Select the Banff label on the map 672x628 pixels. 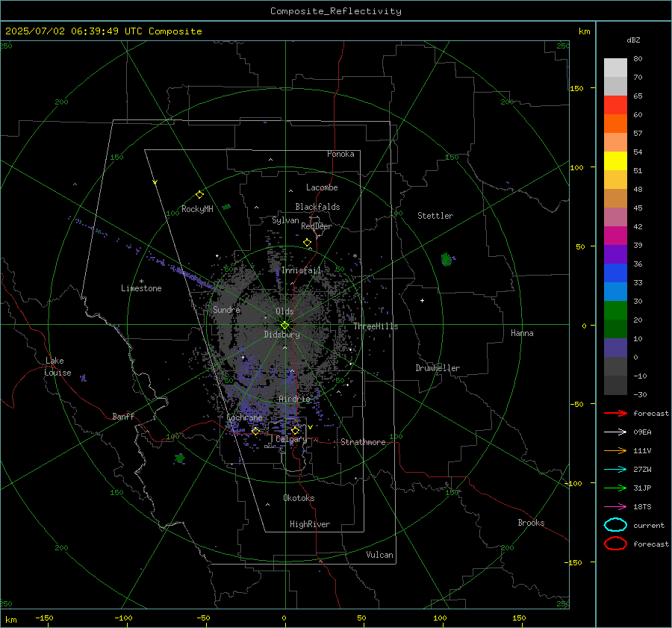[123, 416]
